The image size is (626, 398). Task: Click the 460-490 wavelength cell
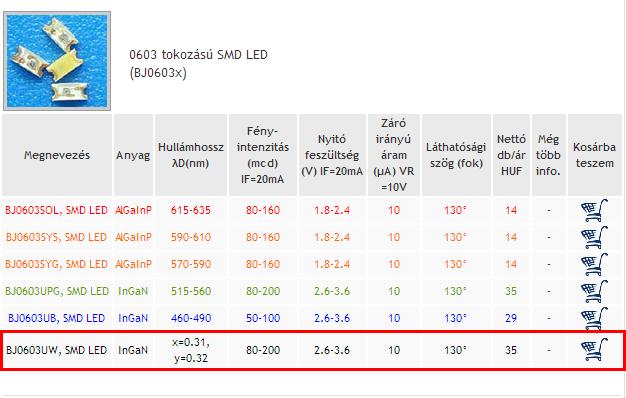(x=191, y=318)
